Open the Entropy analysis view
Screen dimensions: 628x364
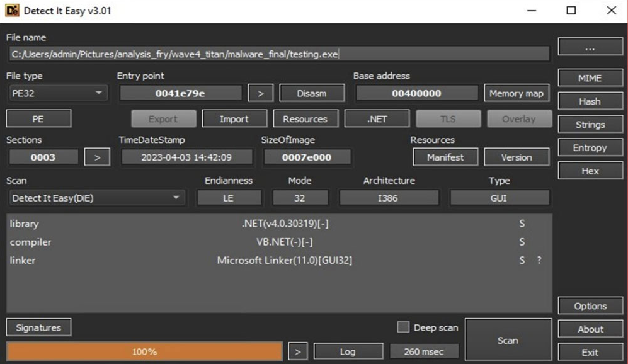[x=590, y=147]
